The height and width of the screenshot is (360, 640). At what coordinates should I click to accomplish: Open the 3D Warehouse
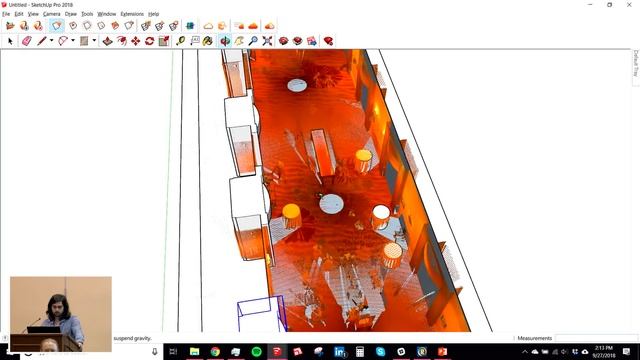(x=283, y=41)
